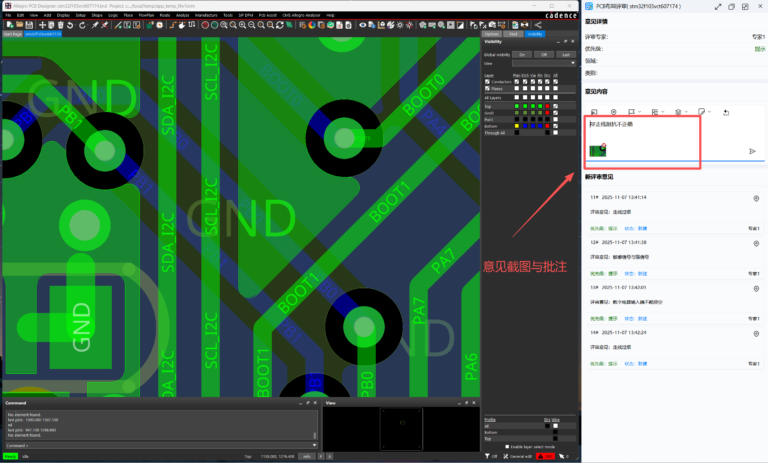Click the screenshot capture icon in comment toolbar

[595, 112]
